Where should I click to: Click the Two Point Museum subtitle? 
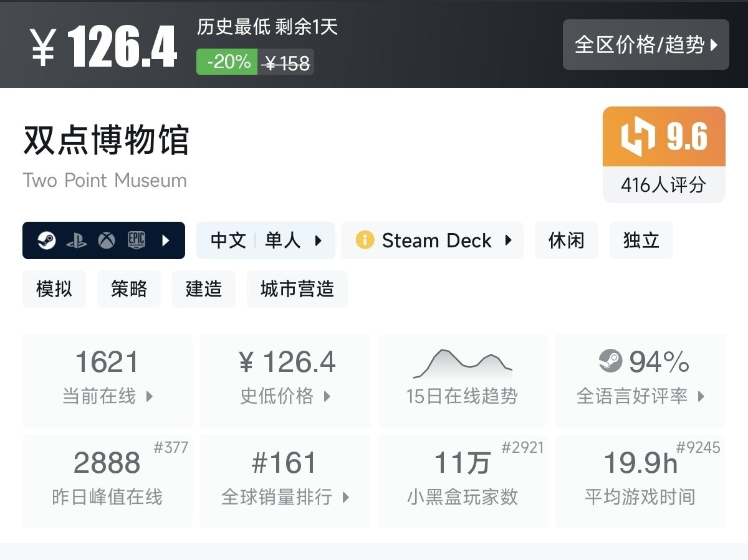[105, 181]
